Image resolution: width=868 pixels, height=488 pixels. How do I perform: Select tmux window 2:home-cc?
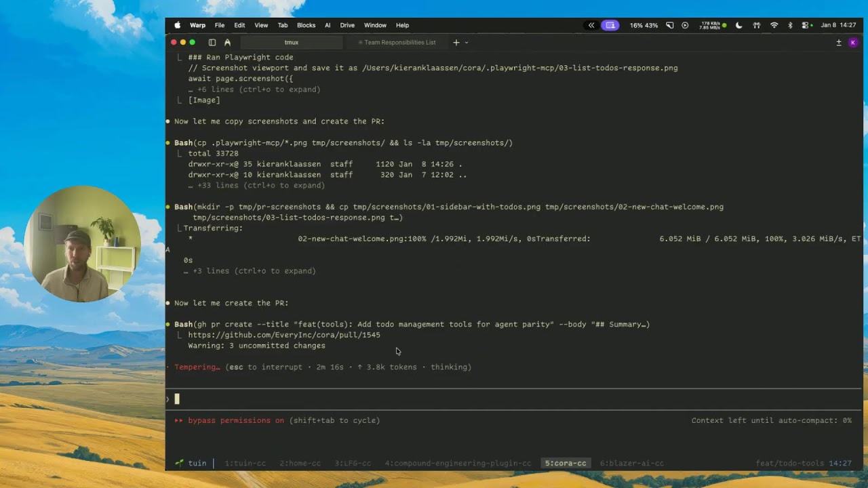[x=300, y=464]
